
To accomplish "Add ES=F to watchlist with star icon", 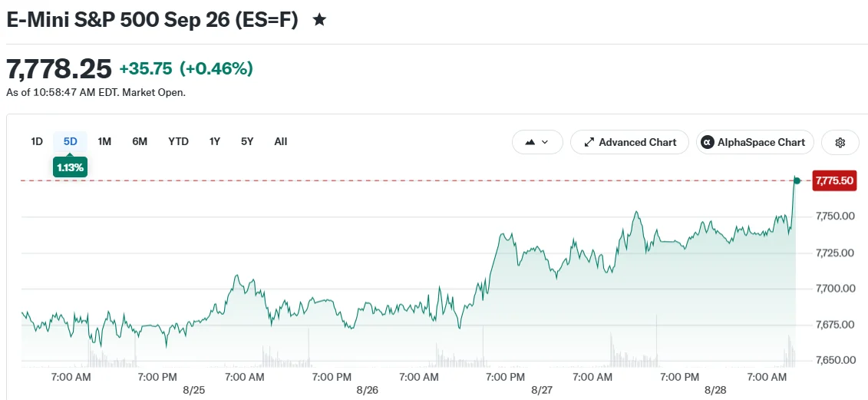I will pos(318,21).
